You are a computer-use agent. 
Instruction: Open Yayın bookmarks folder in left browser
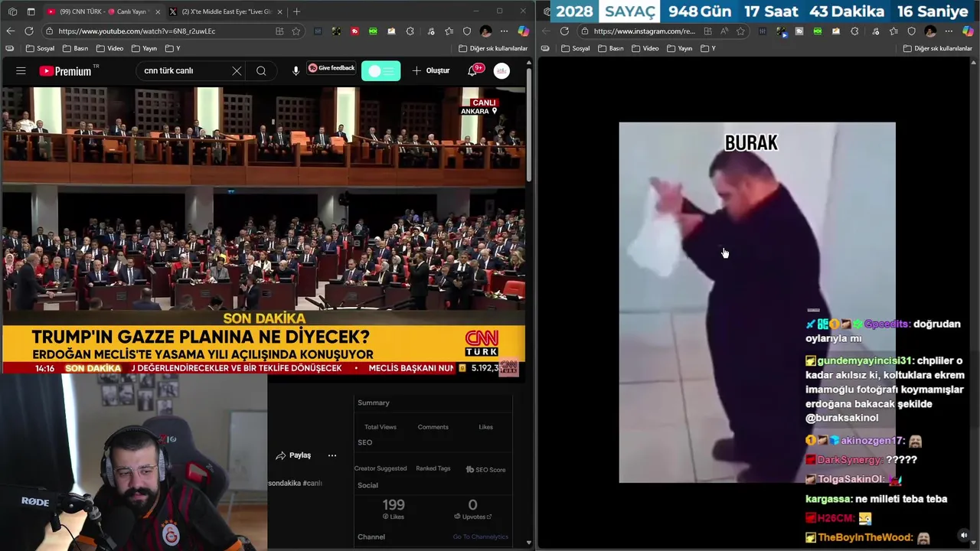pyautogui.click(x=144, y=48)
